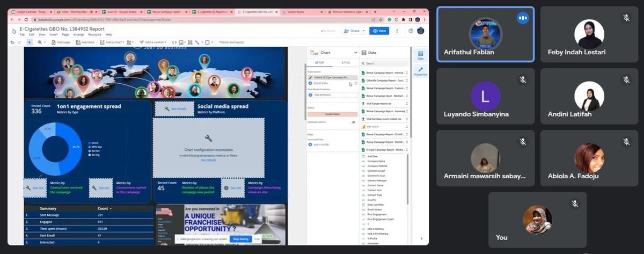The height and width of the screenshot is (254, 644).
Task: Toggle the Optional metrics switch
Action: click(352, 122)
